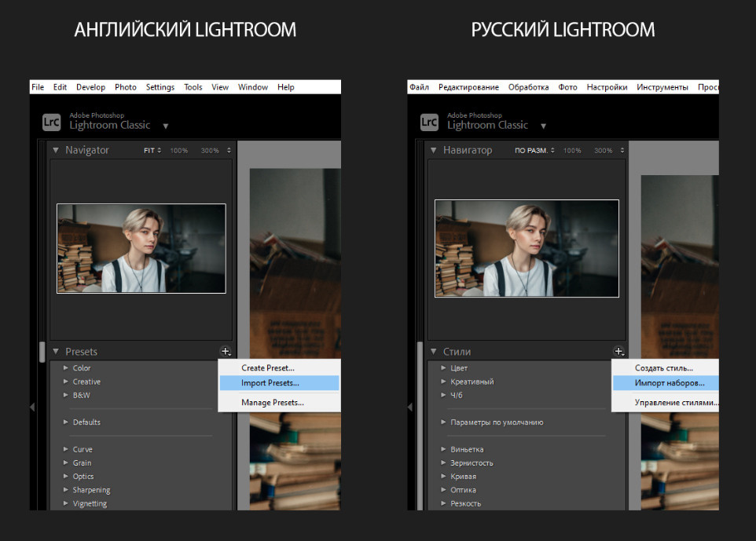Collapse the Стили panel with its triangle
Viewport: 756px width, 541px height.
[x=434, y=351]
